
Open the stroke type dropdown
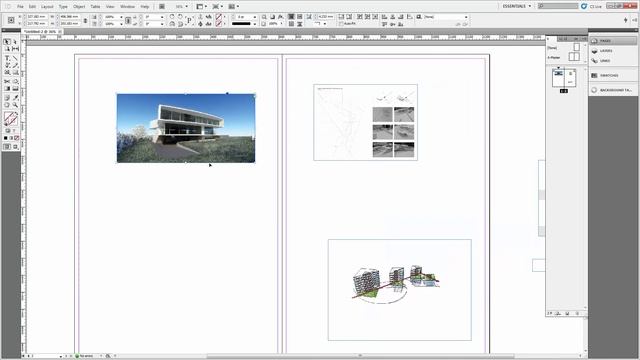pos(255,24)
